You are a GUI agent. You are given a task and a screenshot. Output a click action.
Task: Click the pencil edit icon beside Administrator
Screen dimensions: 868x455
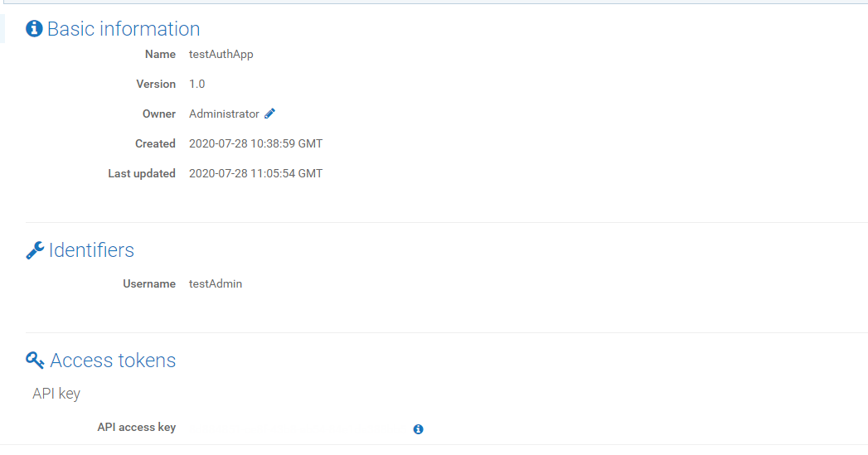tap(269, 114)
